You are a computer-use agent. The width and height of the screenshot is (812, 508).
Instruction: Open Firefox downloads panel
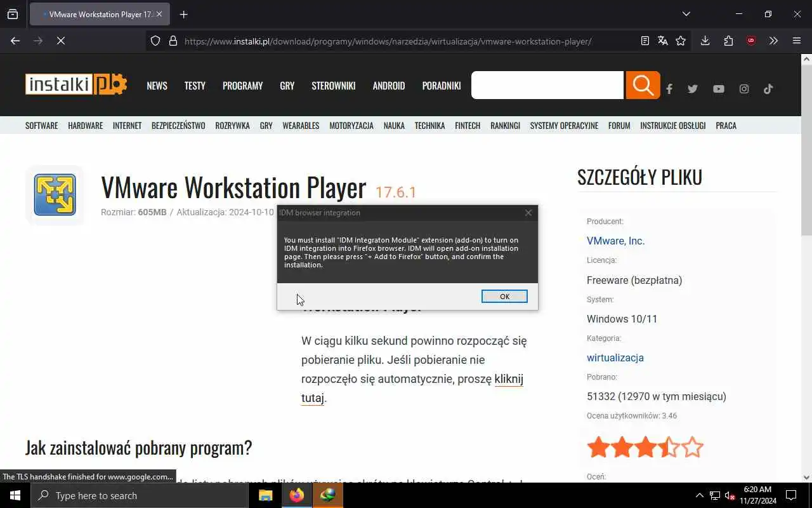pyautogui.click(x=705, y=41)
